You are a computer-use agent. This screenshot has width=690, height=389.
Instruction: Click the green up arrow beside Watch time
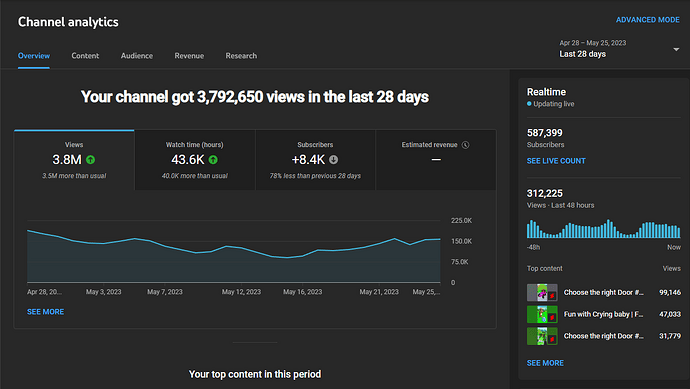pos(213,160)
